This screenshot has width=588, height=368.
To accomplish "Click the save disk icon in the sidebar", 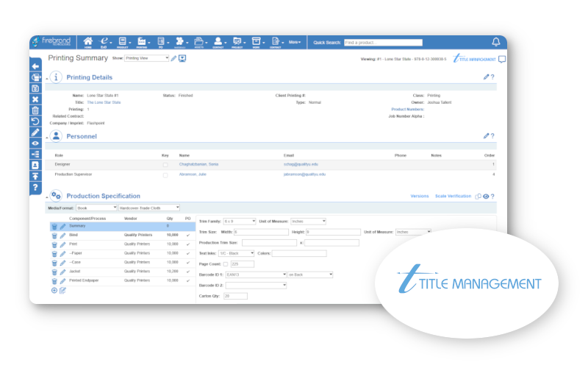I will [x=35, y=88].
